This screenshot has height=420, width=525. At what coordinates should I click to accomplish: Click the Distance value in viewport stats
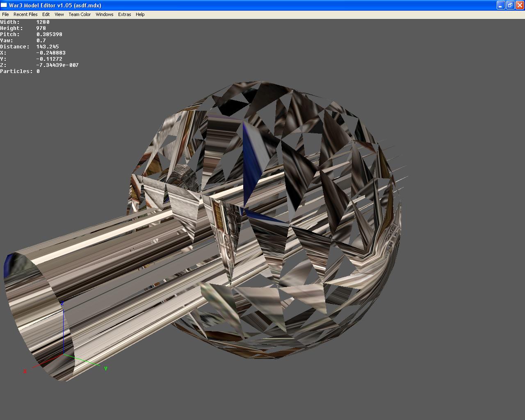tap(48, 47)
